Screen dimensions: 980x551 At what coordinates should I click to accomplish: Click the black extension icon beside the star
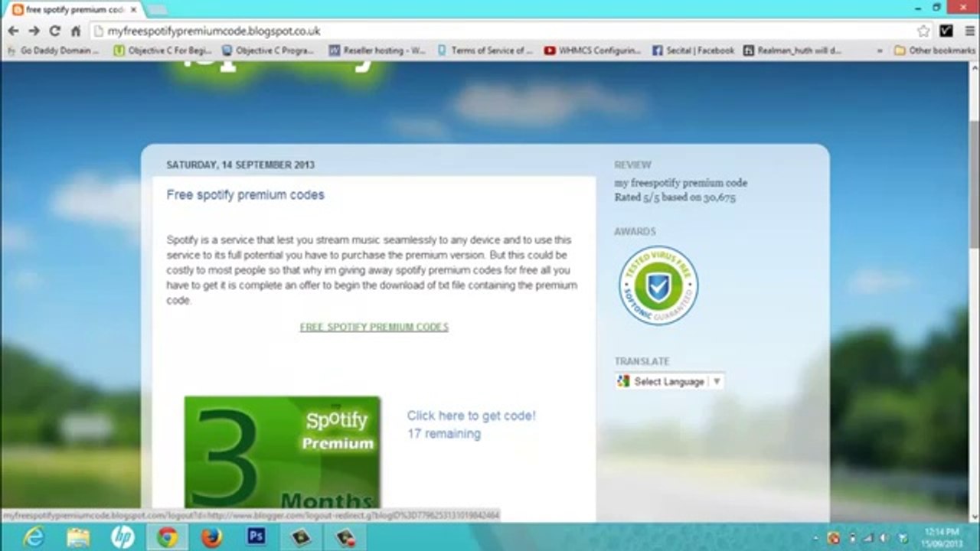(x=946, y=31)
